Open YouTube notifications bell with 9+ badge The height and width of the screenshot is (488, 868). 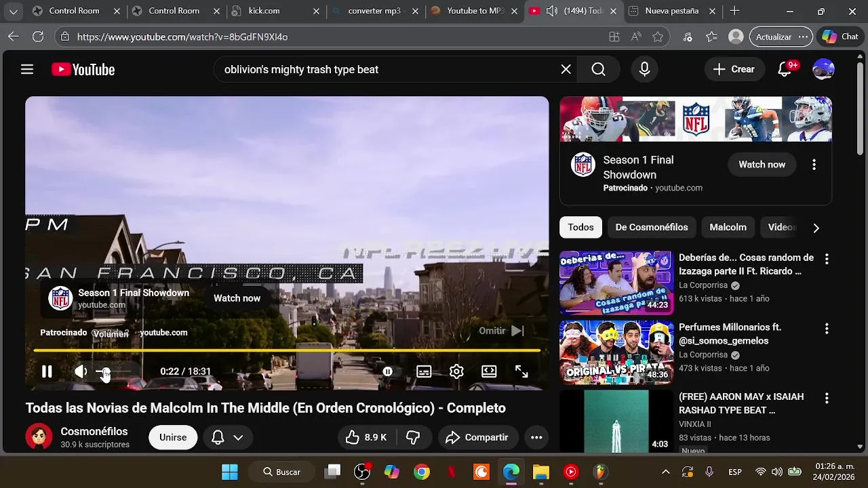pos(785,69)
